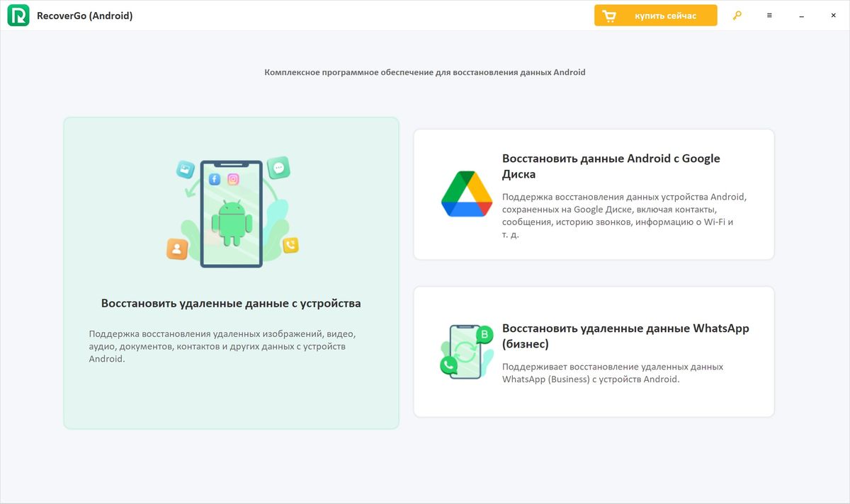Select Восстановить данные Android с Google Диска

[611, 166]
